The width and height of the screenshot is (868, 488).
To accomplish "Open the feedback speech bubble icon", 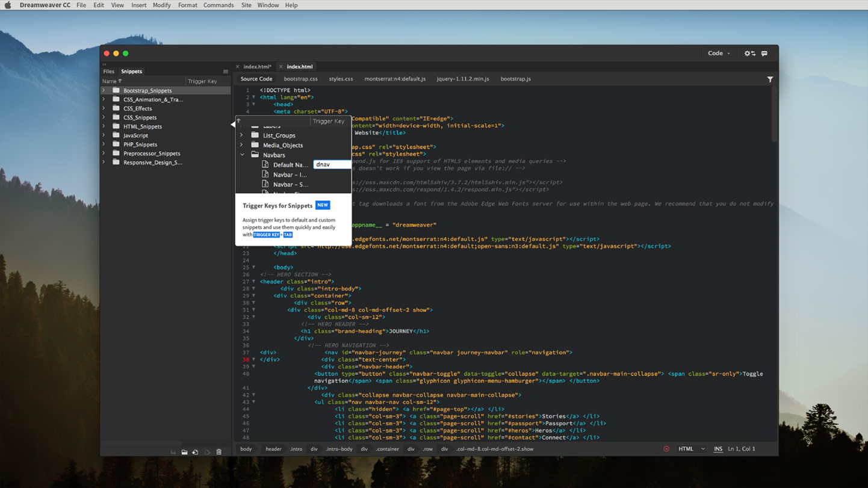I will (x=764, y=53).
